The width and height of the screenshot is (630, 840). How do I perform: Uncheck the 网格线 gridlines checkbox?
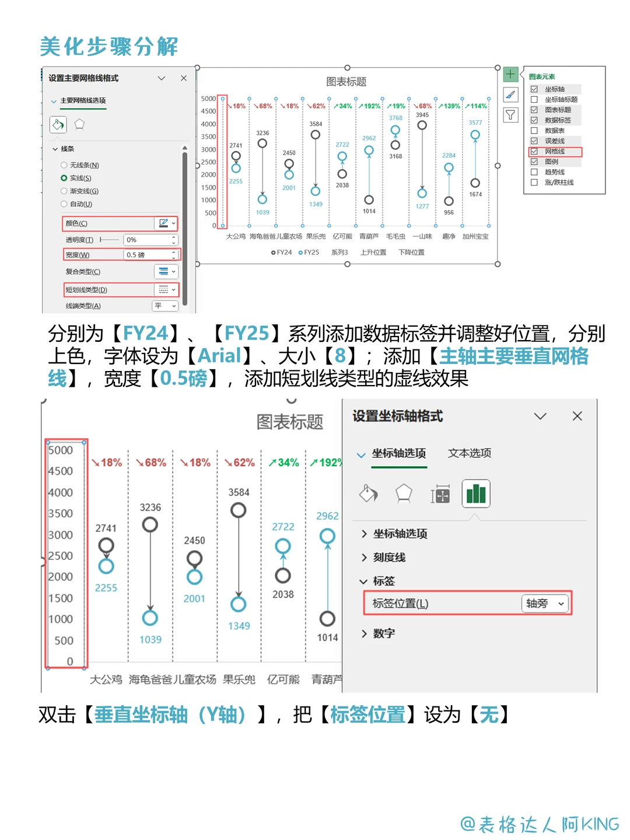(x=534, y=152)
